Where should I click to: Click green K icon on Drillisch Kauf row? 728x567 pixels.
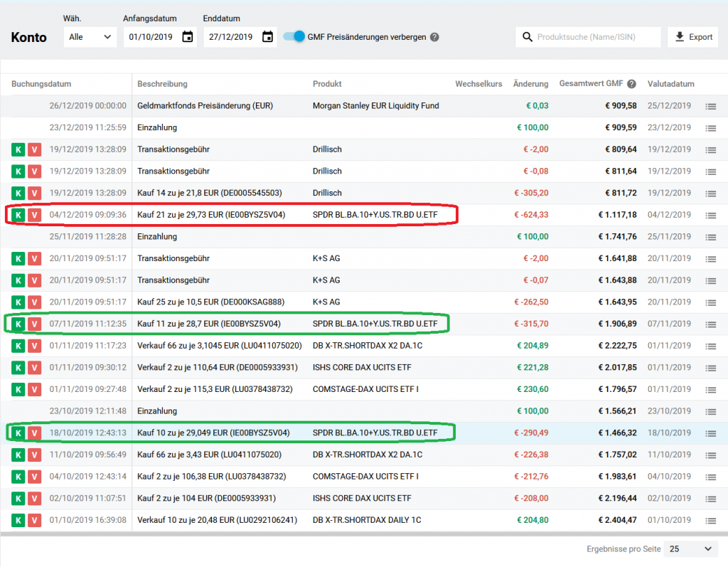click(x=18, y=193)
